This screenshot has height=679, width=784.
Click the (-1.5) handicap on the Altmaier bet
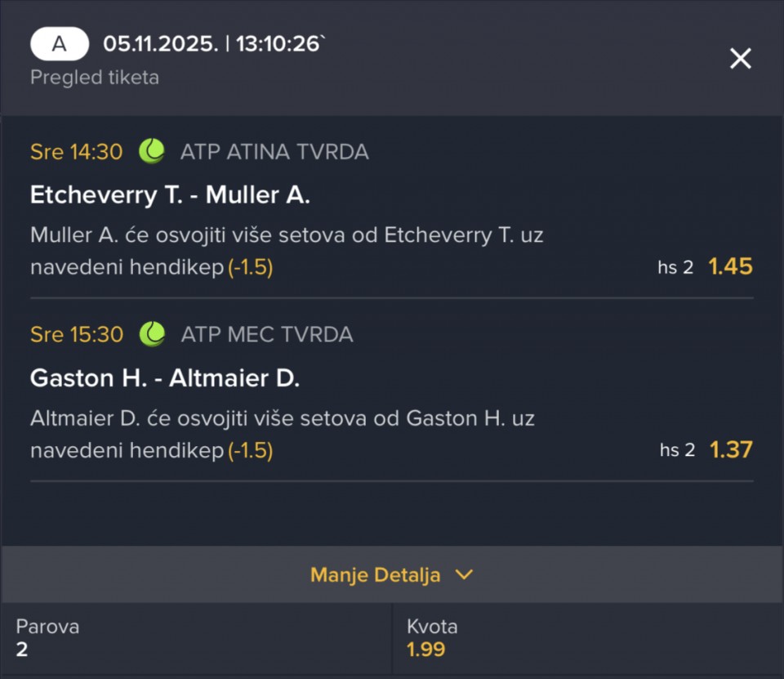click(x=250, y=450)
